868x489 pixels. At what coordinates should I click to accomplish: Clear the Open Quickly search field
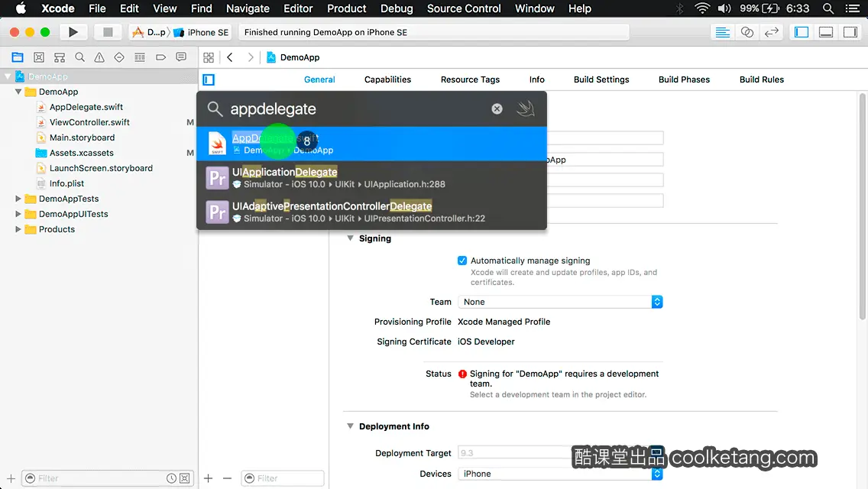(x=497, y=108)
